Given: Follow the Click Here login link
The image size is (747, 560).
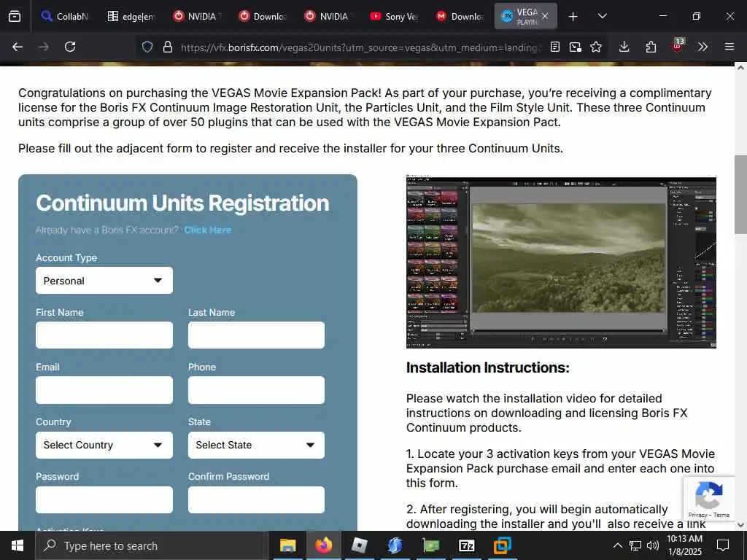Looking at the screenshot, I should 208,230.
